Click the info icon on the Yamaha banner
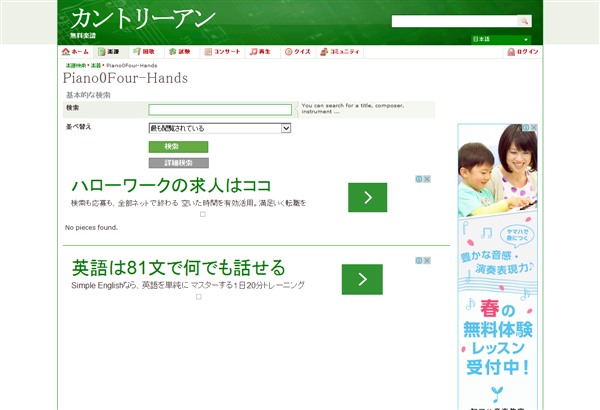600x410 pixels. [x=526, y=127]
